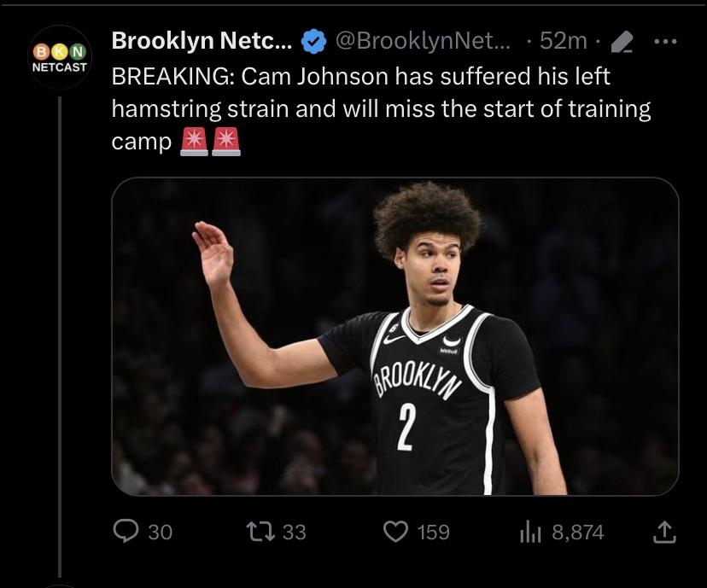Click the edited pencil icon beside the timestamp
Image resolution: width=707 pixels, height=588 pixels.
tap(622, 40)
